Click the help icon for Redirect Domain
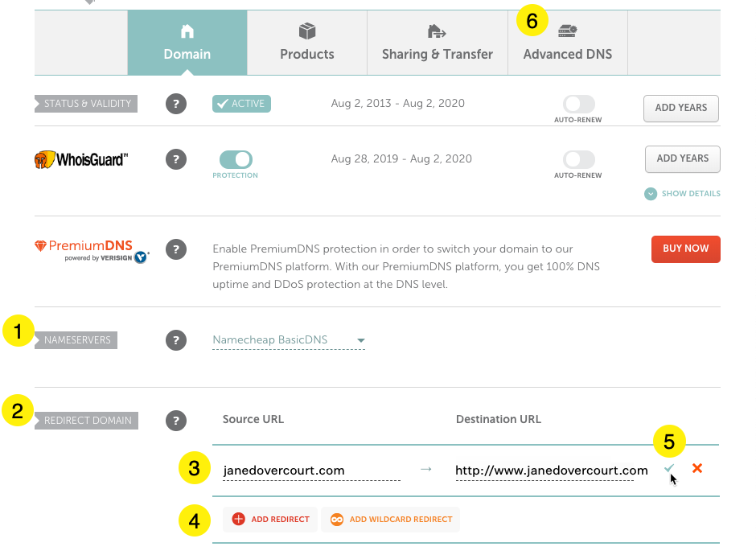 [176, 421]
